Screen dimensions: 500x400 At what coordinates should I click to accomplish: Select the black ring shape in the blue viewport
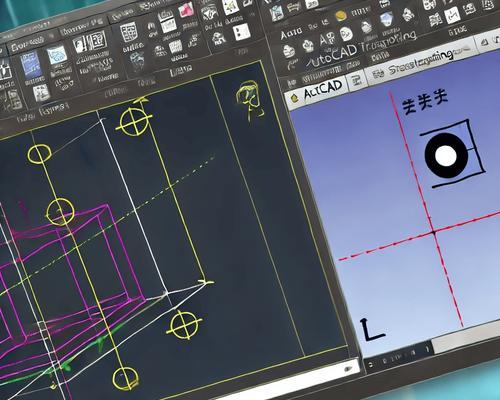446,156
